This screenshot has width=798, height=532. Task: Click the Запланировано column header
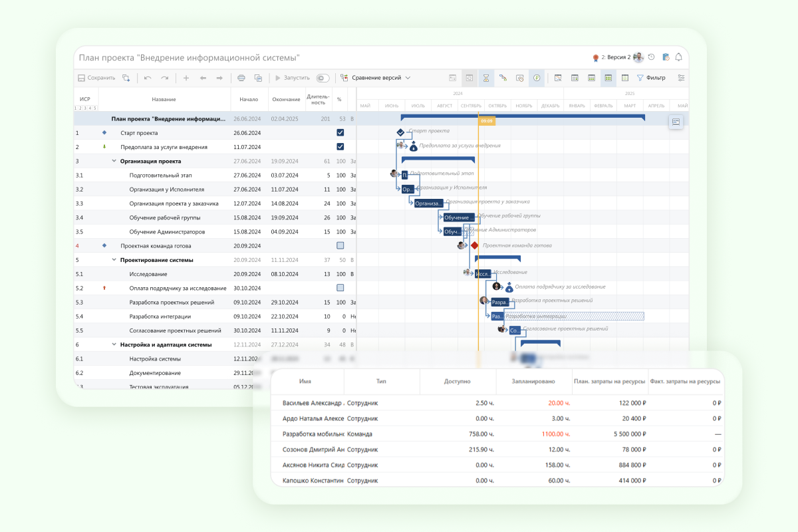point(533,382)
